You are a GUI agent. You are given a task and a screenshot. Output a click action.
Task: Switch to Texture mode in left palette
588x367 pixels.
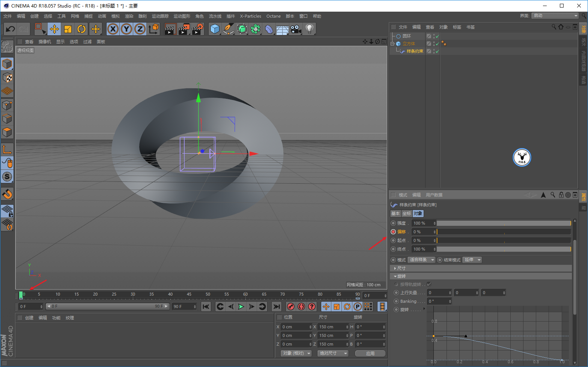point(7,77)
